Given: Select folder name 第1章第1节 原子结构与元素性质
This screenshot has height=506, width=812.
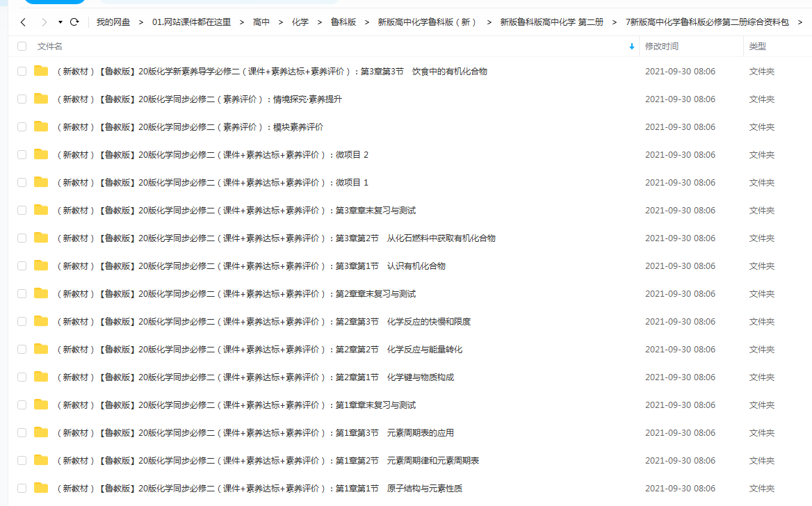Looking at the screenshot, I should point(259,489).
